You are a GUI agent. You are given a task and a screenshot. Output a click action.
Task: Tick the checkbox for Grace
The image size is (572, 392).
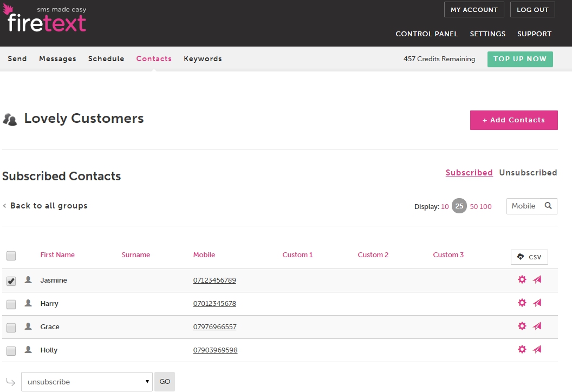pyautogui.click(x=11, y=328)
